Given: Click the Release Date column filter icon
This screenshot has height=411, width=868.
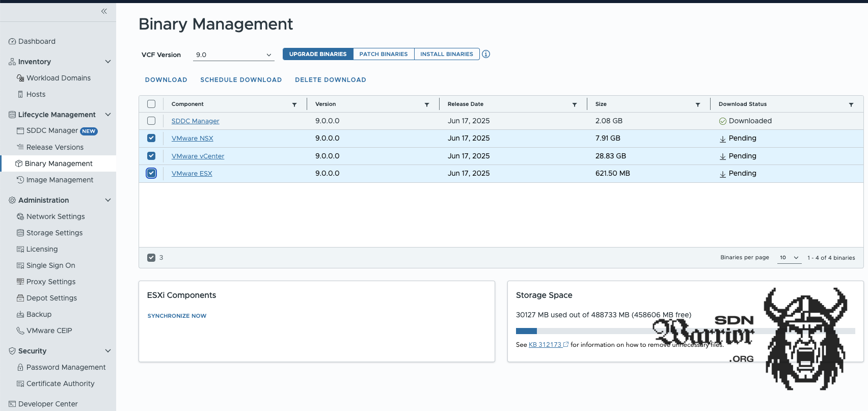Looking at the screenshot, I should click(x=575, y=104).
